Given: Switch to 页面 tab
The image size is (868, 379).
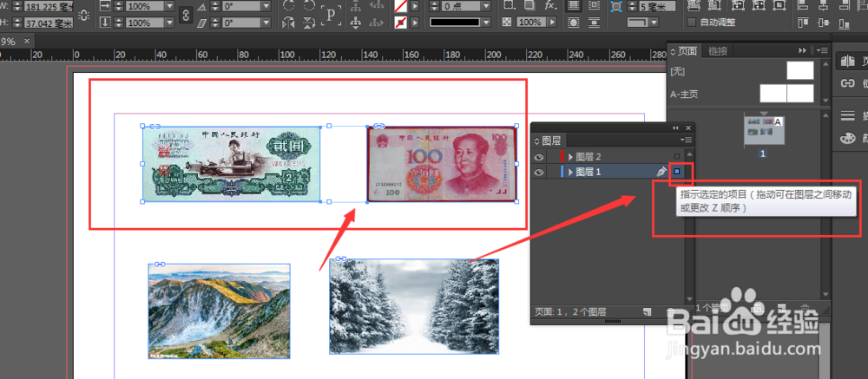Looking at the screenshot, I should click(687, 50).
